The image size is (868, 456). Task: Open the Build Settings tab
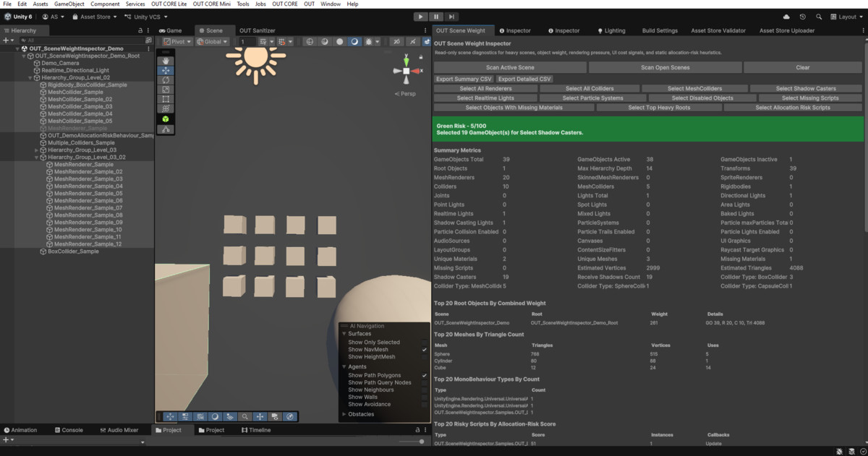tap(660, 30)
